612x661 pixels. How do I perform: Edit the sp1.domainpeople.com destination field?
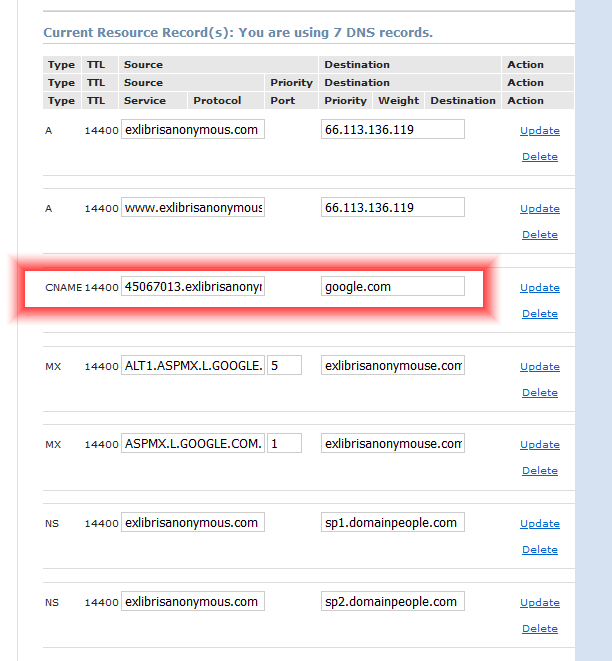click(x=392, y=522)
